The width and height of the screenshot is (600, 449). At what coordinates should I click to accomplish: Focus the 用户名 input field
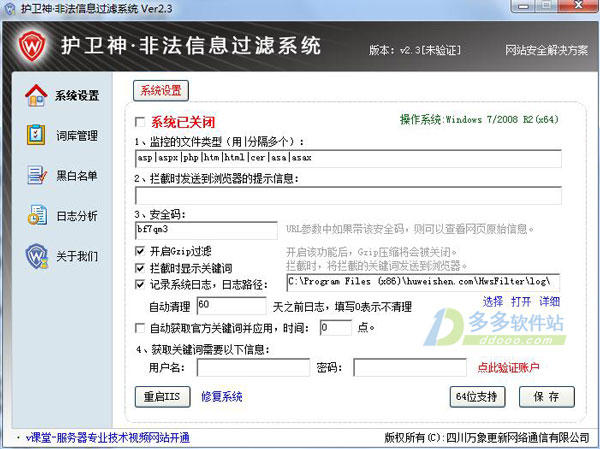click(253, 367)
